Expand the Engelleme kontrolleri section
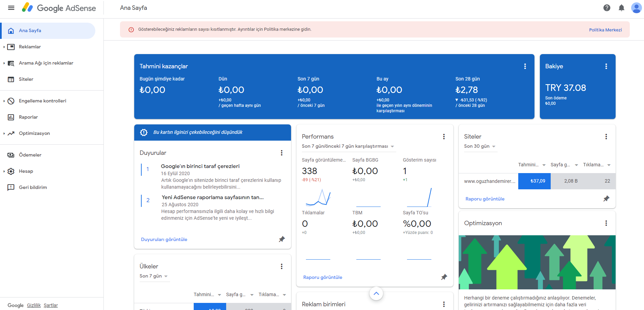644x310 pixels. [x=4, y=101]
